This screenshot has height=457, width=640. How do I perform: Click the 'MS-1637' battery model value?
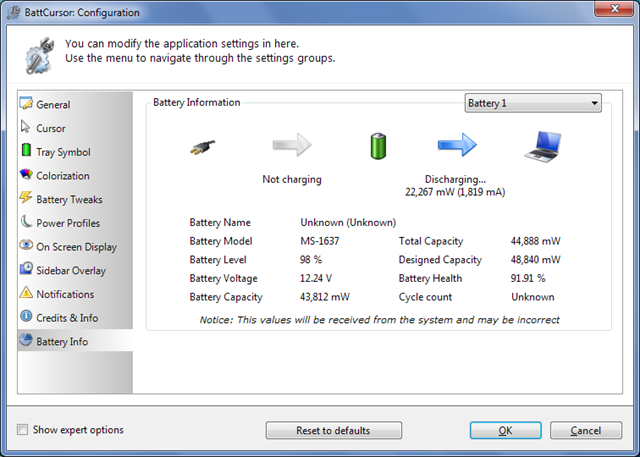pos(320,241)
